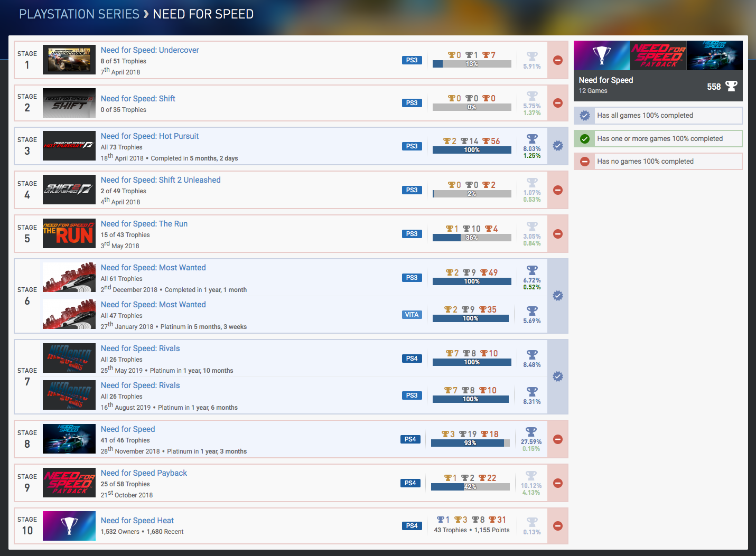Open Need for Speed: Undercover game link
This screenshot has height=556, width=756.
(150, 50)
